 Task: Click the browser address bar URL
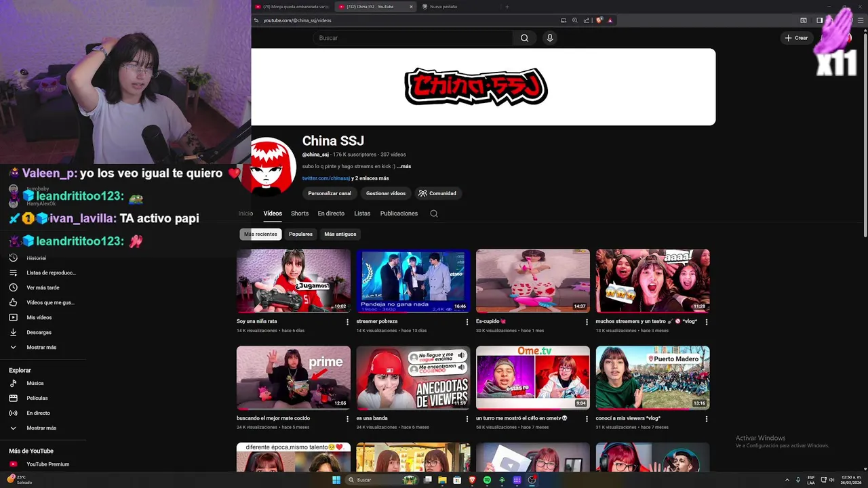point(298,20)
